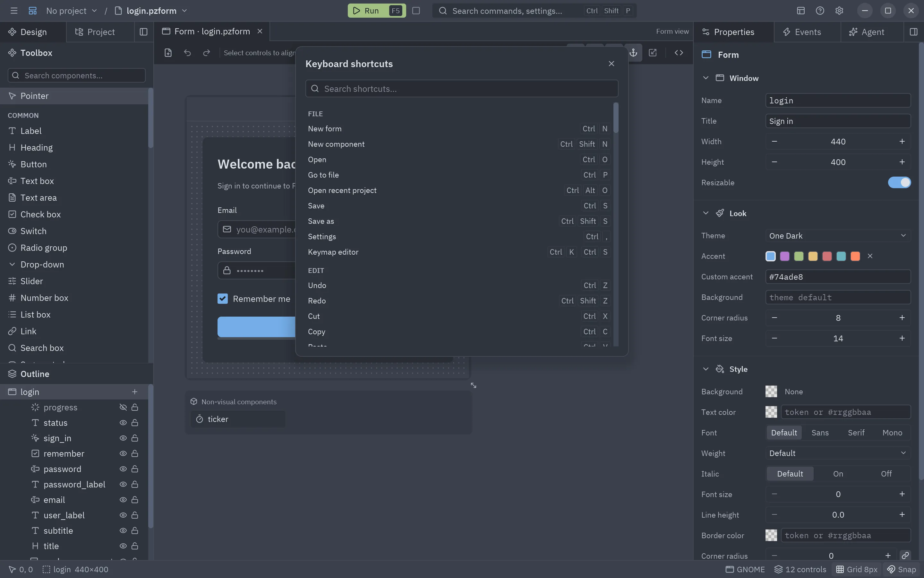Switch to the Events tab
This screenshot has height=578, width=924.
(807, 32)
